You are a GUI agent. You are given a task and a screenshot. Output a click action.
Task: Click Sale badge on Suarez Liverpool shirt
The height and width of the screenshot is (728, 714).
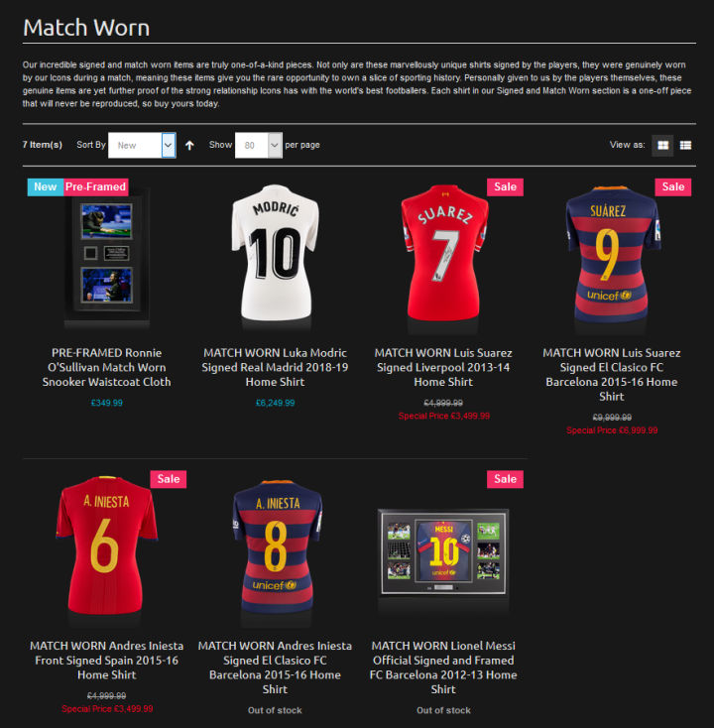coord(505,187)
